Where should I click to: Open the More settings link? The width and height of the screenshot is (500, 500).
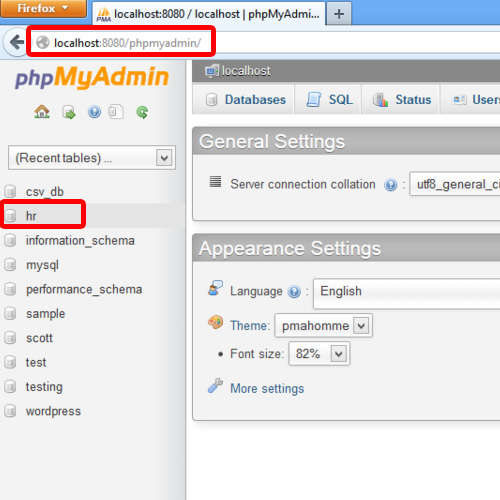267,388
